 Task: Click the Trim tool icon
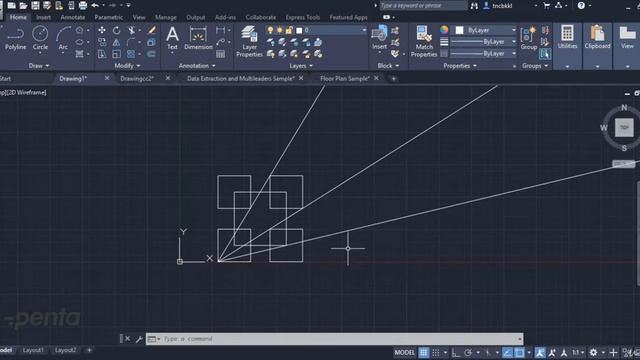coord(131,30)
